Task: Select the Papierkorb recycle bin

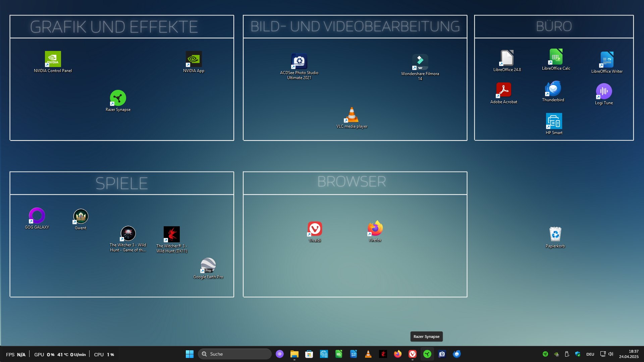Action: (555, 234)
